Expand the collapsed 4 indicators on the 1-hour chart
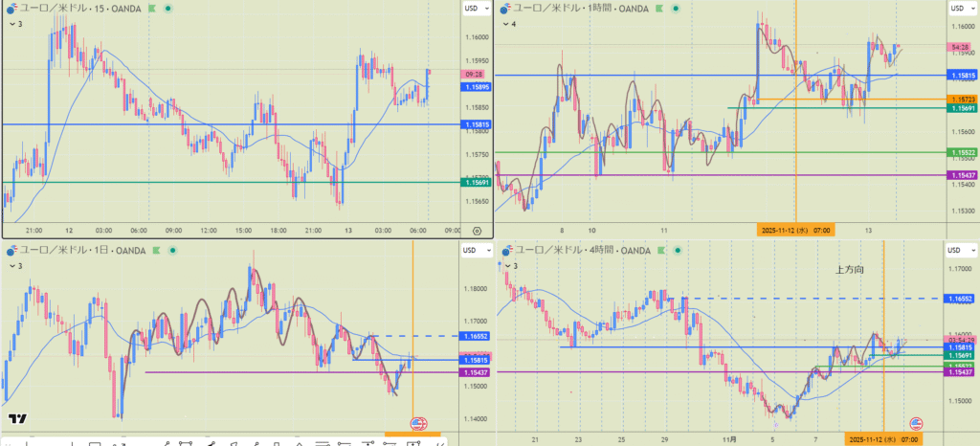Screen dimensions: 980x446 coord(507,23)
